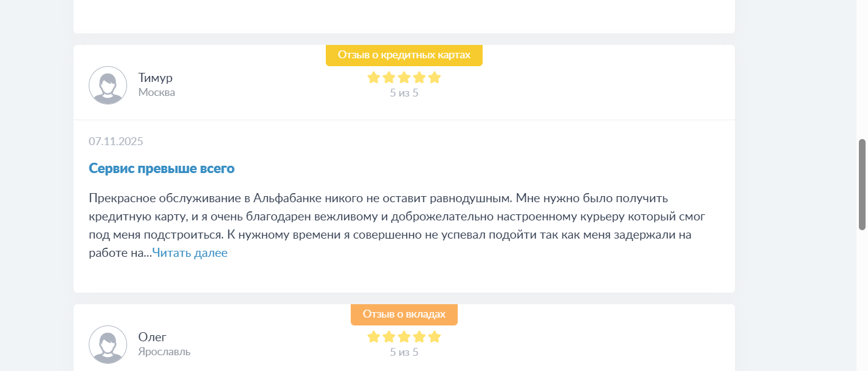
Task: Click the city label Москва
Action: pos(157,92)
